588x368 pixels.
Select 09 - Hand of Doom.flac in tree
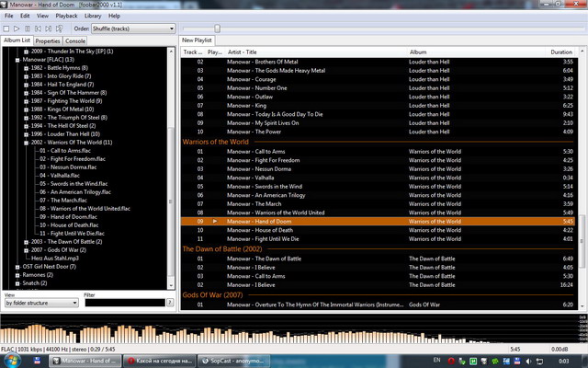(x=68, y=217)
